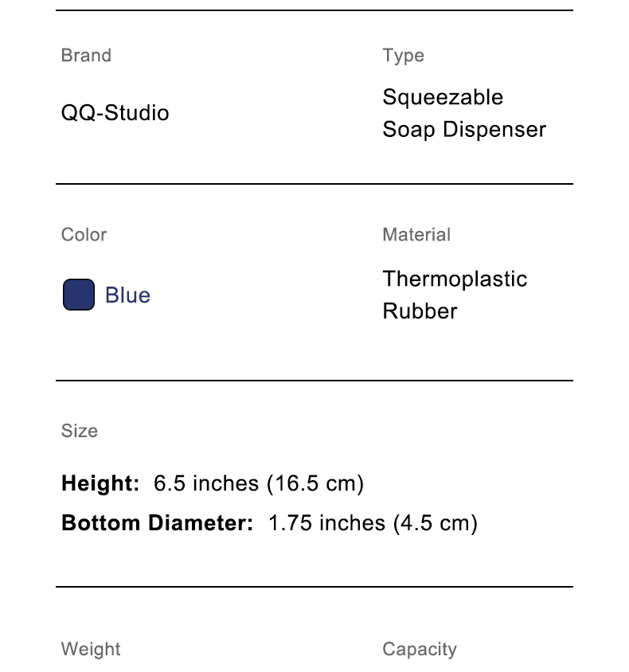Click the QQ-Studio brand name
This screenshot has height=672, width=629.
point(115,113)
